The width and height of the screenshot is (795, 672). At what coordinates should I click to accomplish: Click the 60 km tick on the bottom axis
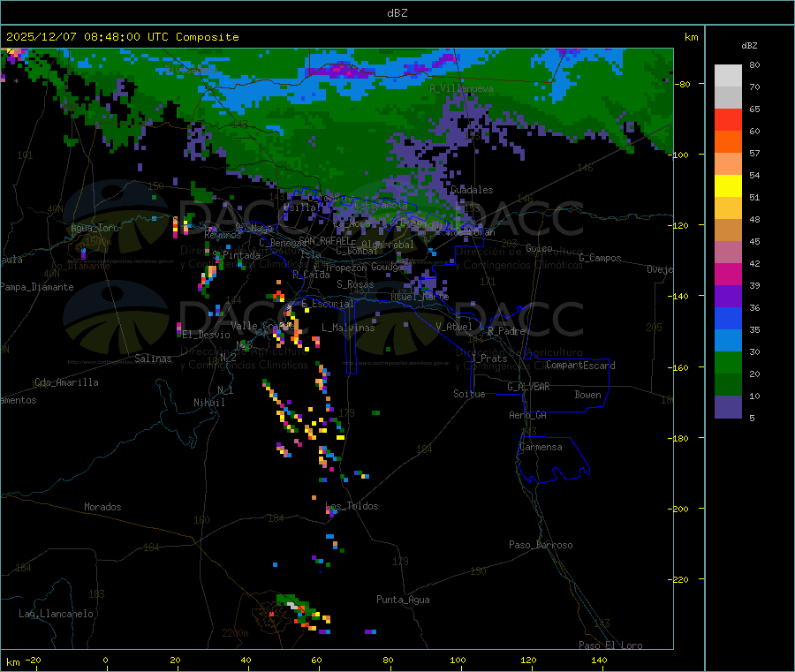tap(316, 660)
